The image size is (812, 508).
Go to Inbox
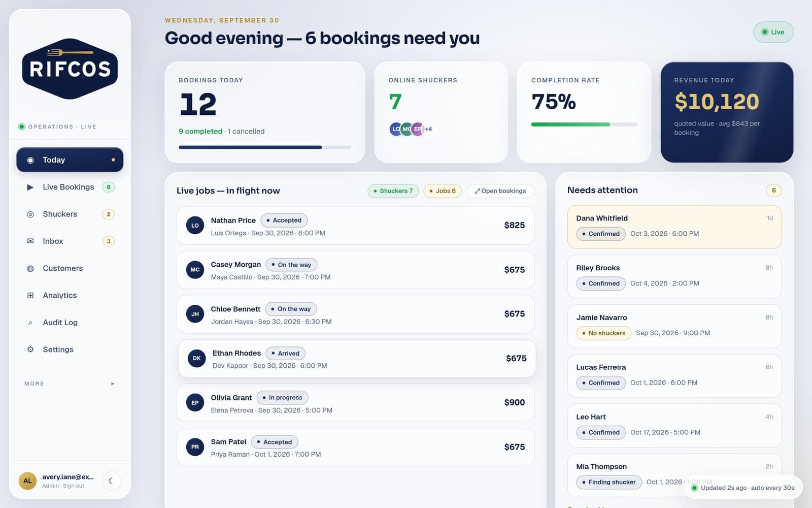coord(70,241)
